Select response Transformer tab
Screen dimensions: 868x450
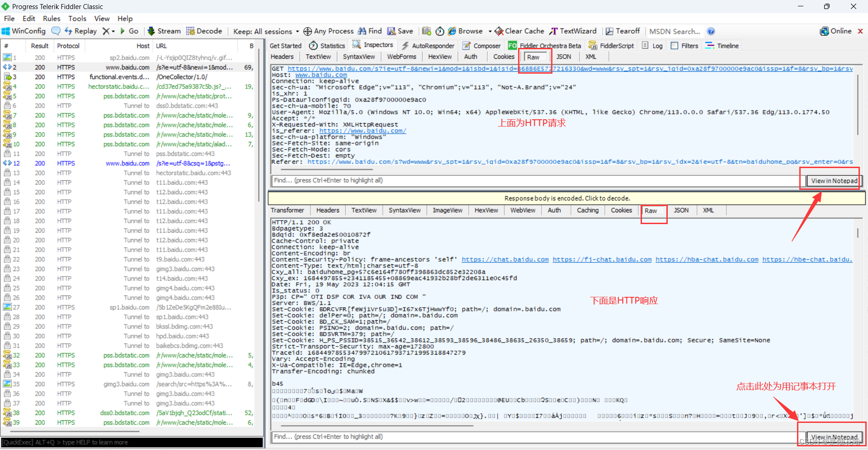[x=288, y=210]
